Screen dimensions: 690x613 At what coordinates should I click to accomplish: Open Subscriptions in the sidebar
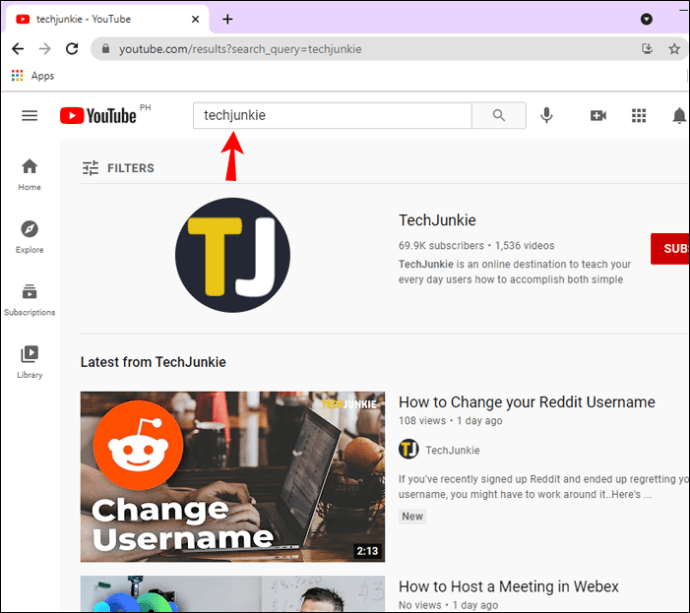[x=29, y=300]
